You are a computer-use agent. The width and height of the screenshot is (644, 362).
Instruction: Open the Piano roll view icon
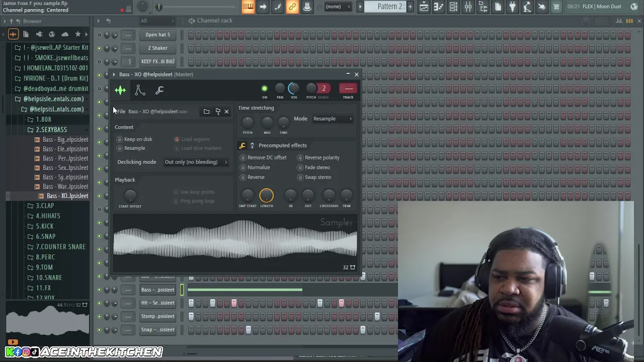(x=439, y=7)
